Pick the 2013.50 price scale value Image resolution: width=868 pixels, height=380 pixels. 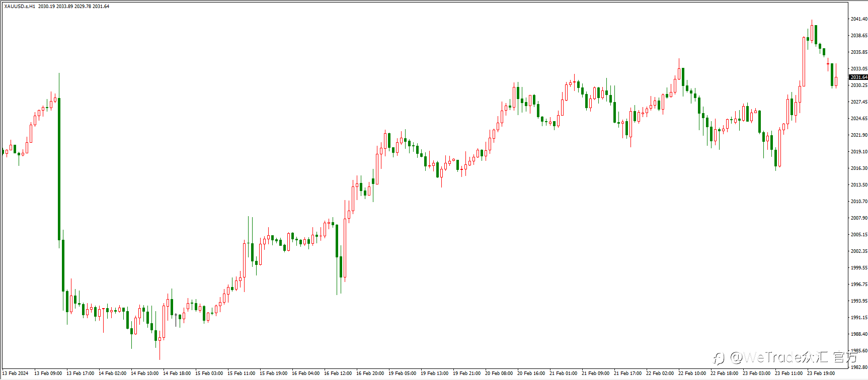(859, 185)
